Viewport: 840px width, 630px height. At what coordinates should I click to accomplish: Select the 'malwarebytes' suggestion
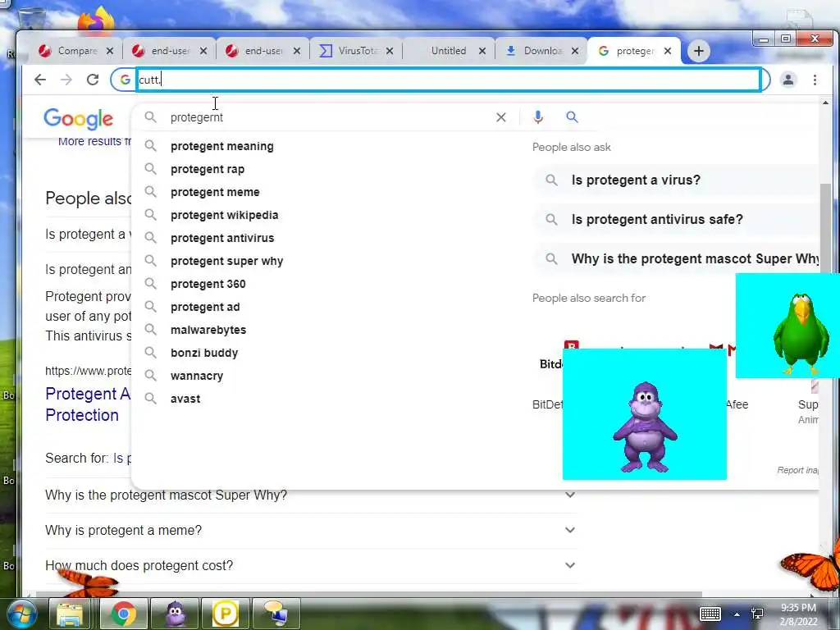point(208,331)
